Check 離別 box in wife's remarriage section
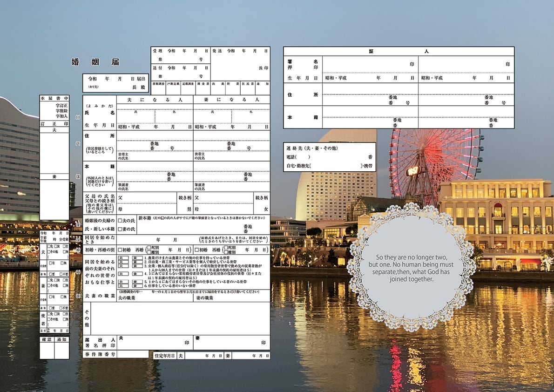 click(226, 252)
